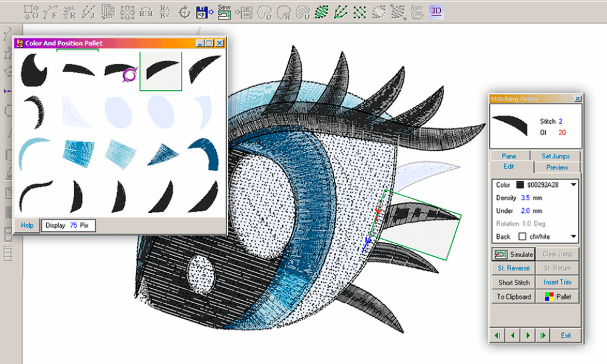The width and height of the screenshot is (607, 364).
Task: Click the 3D view toolbar button
Action: tap(436, 12)
